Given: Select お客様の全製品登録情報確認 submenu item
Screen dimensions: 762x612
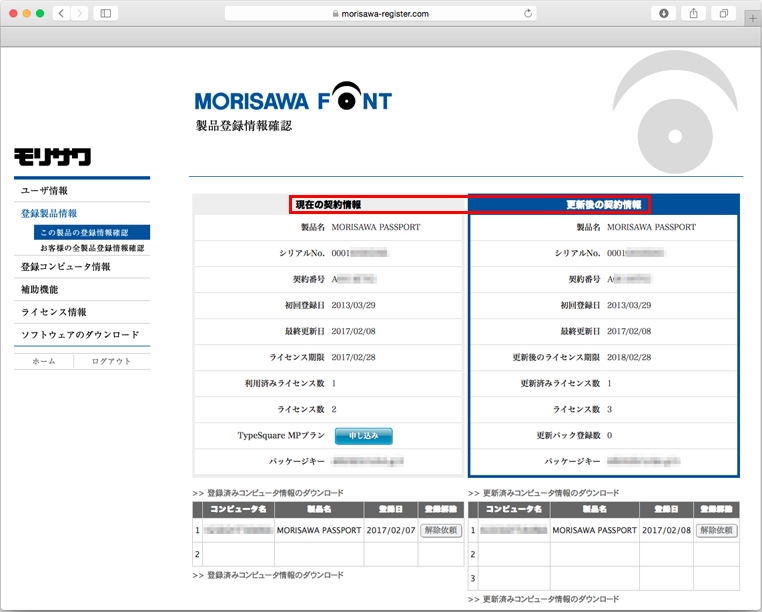Looking at the screenshot, I should click(x=92, y=248).
